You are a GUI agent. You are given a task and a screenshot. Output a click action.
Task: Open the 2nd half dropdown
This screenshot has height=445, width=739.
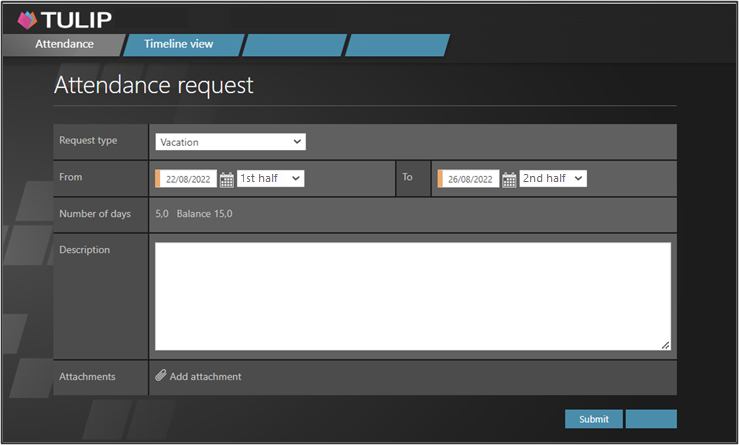pyautogui.click(x=553, y=178)
